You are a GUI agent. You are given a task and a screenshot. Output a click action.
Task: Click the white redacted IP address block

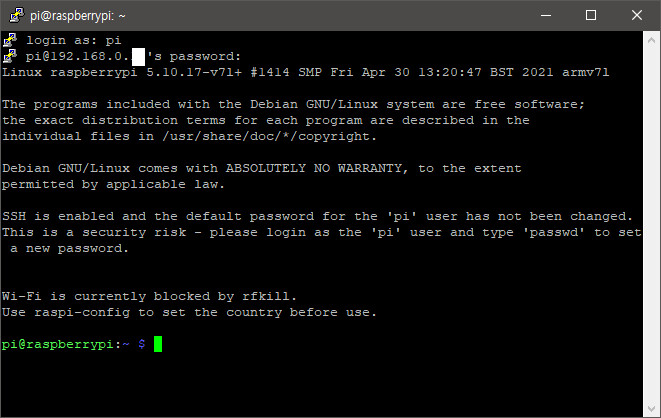pos(139,57)
